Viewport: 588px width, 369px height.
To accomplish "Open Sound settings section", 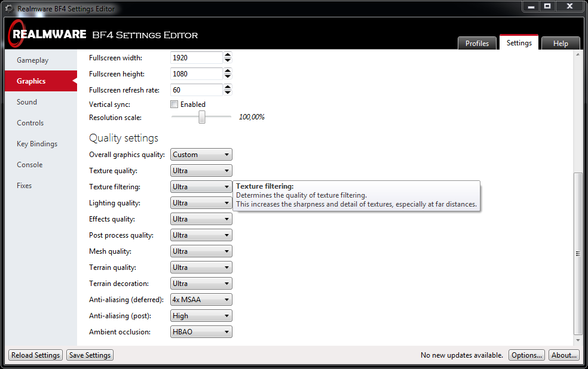I will [41, 102].
